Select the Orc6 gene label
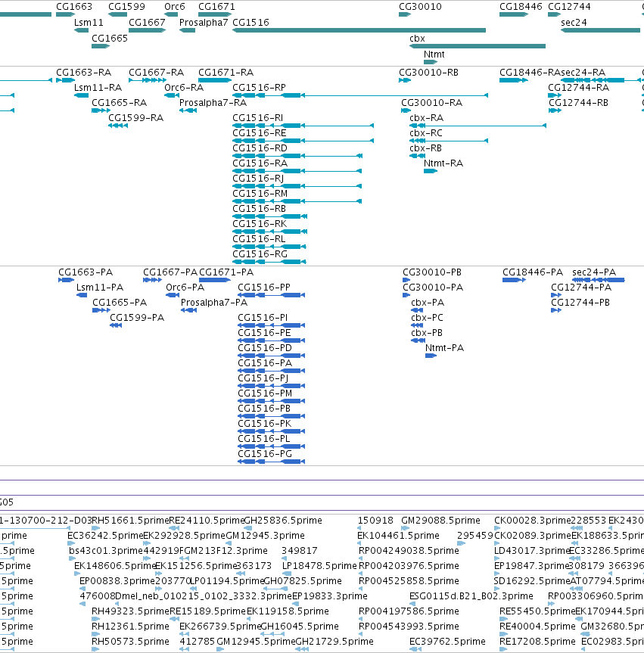Viewport: 644px width, 653px height. (175, 7)
